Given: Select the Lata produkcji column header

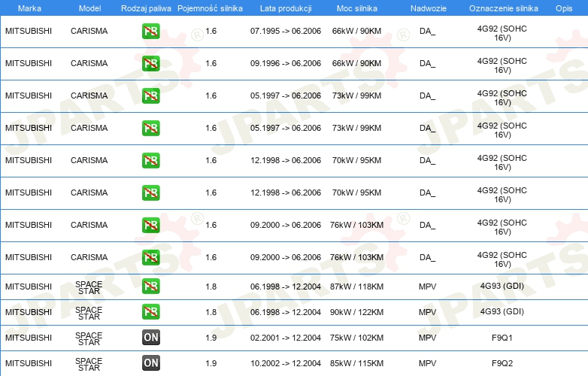Looking at the screenshot, I should pyautogui.click(x=286, y=8).
